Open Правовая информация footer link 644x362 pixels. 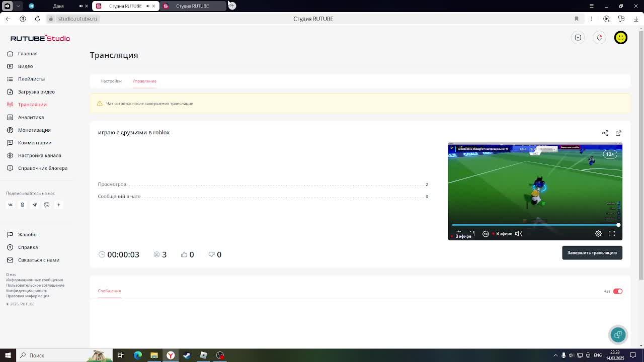tap(28, 296)
